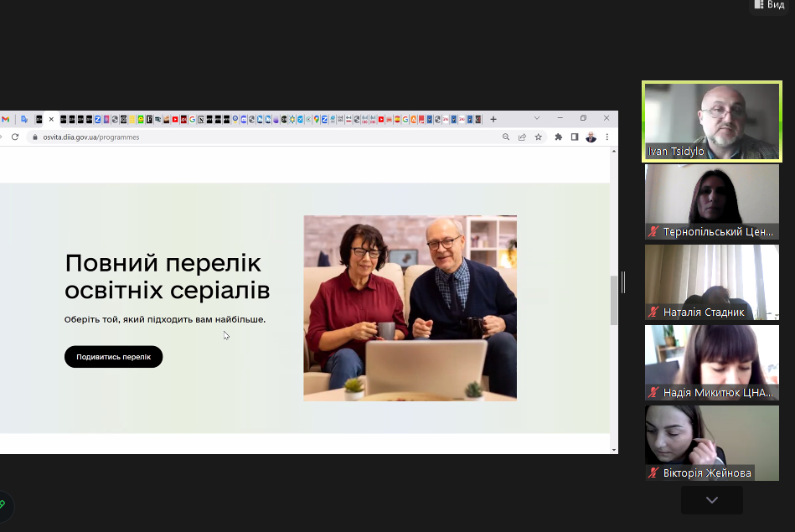Show more participants with down chevron
Viewport: 795px width, 532px height.
(711, 500)
